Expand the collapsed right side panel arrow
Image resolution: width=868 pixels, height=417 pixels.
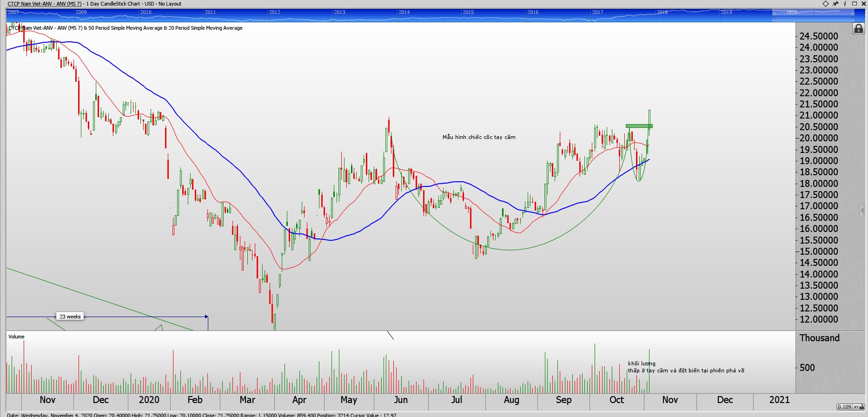coord(863,211)
